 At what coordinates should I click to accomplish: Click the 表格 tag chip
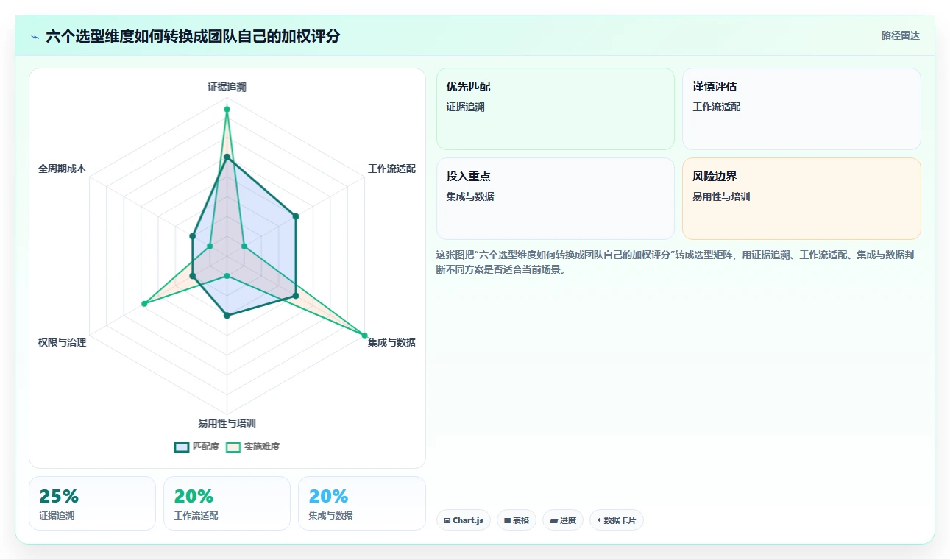tap(517, 520)
